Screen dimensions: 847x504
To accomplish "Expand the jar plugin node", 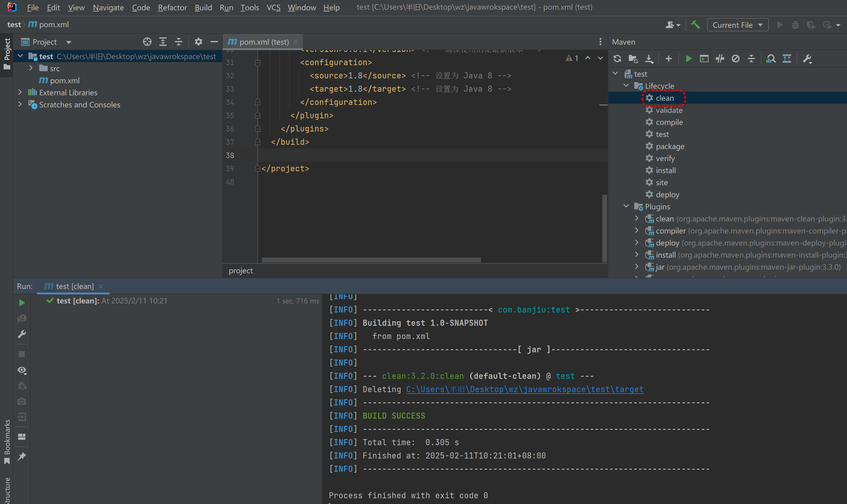I will pos(637,267).
